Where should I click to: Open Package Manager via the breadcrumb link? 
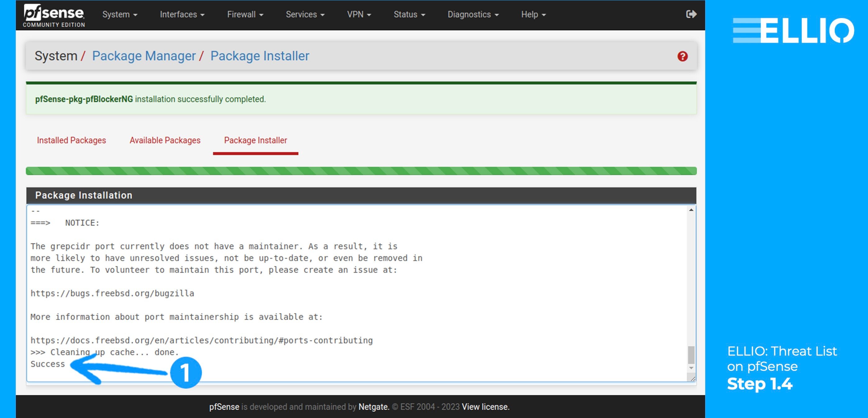click(144, 56)
